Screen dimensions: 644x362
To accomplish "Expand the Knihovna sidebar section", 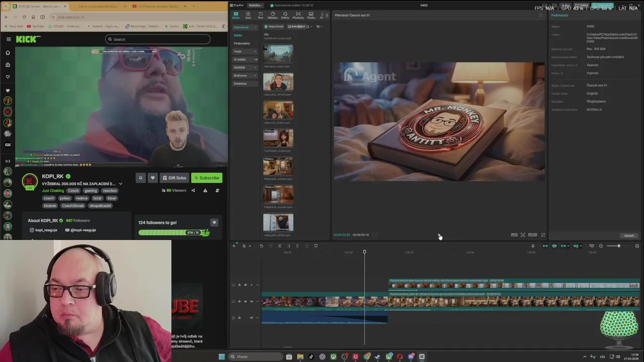I will coord(245,75).
